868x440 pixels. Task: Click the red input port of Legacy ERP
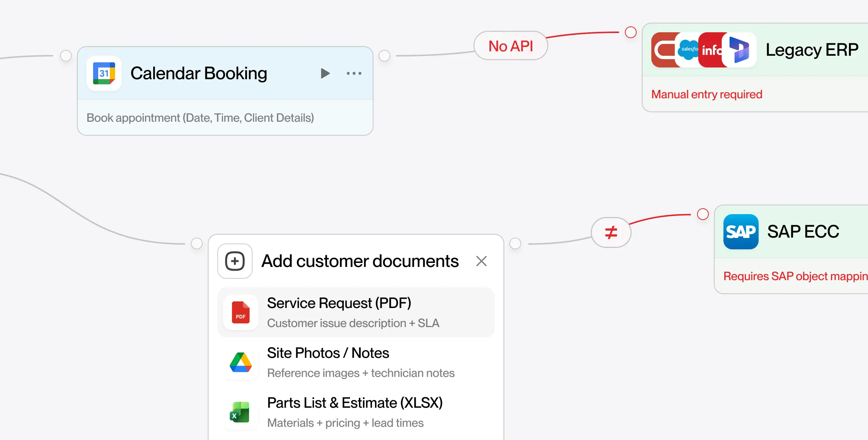(630, 32)
